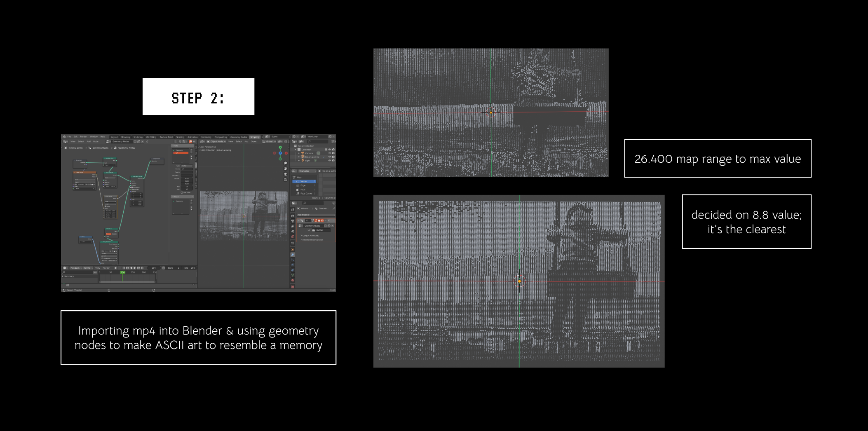Select the Vertex domain in spreadsheet
The image size is (868, 431).
pyautogui.click(x=304, y=181)
